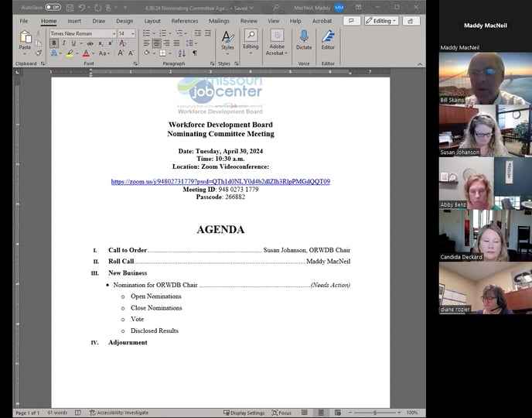Switch to Print Layout view
Image resolution: width=532 pixels, height=418 pixels.
(321, 413)
